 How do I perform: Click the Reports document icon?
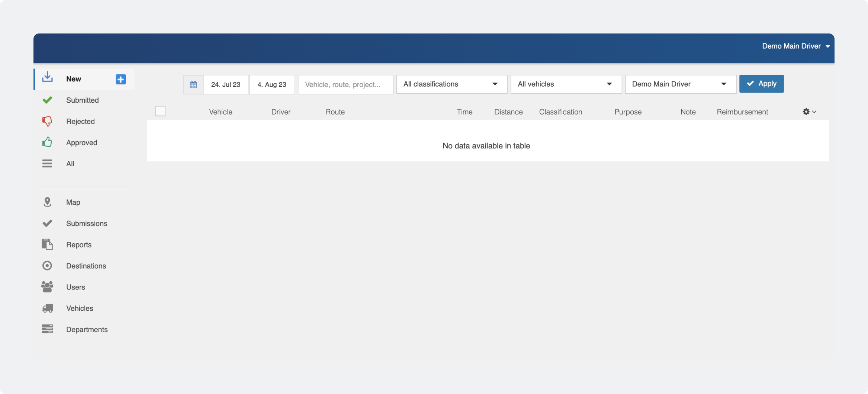47,244
